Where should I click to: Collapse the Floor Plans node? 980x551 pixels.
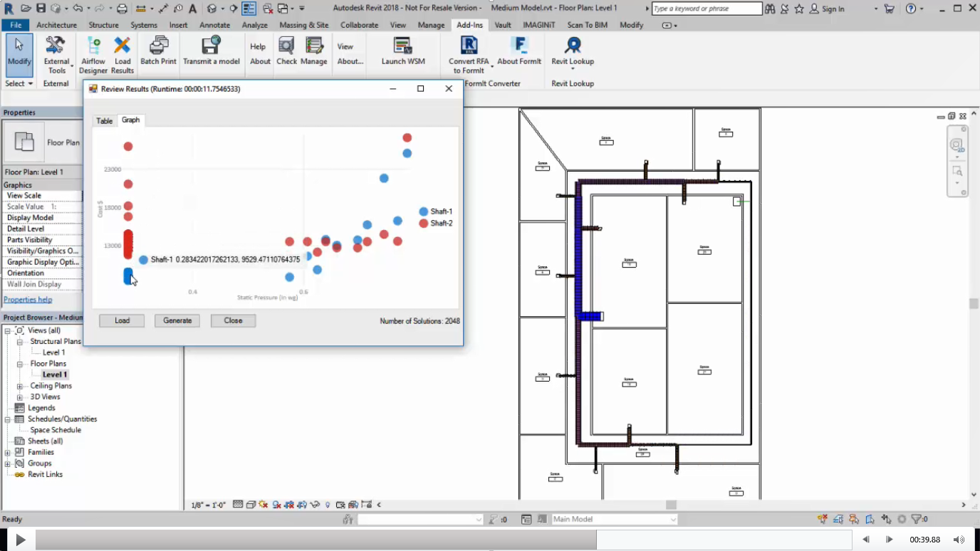pos(20,364)
